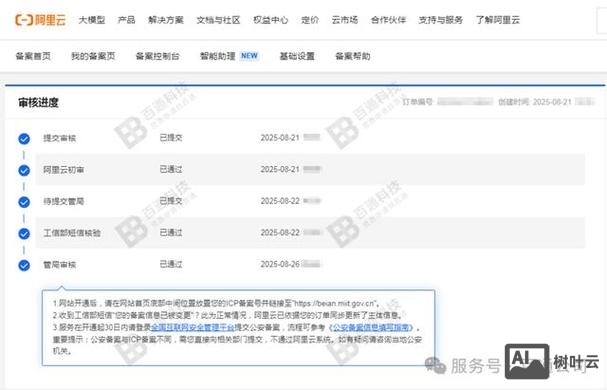Open the 云市场 link
The height and width of the screenshot is (390, 607).
pos(345,20)
